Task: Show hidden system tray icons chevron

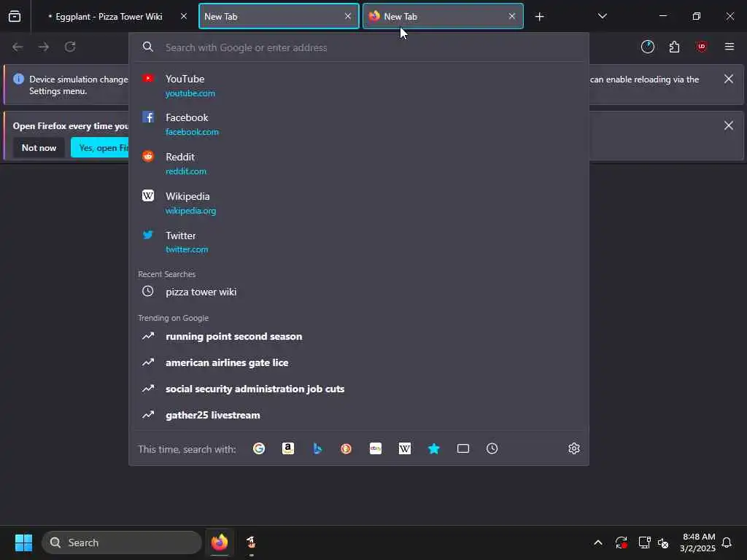Action: click(598, 542)
